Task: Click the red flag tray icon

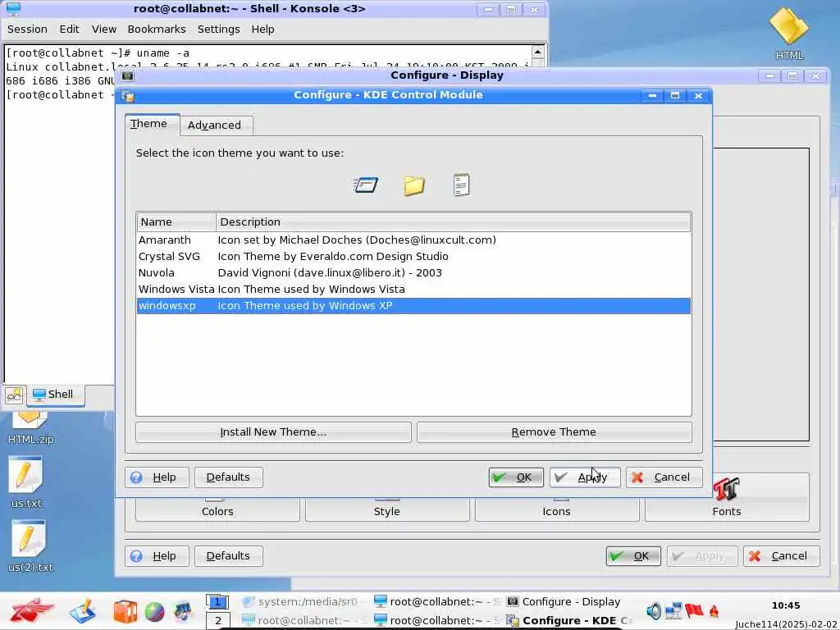Action: pos(694,610)
